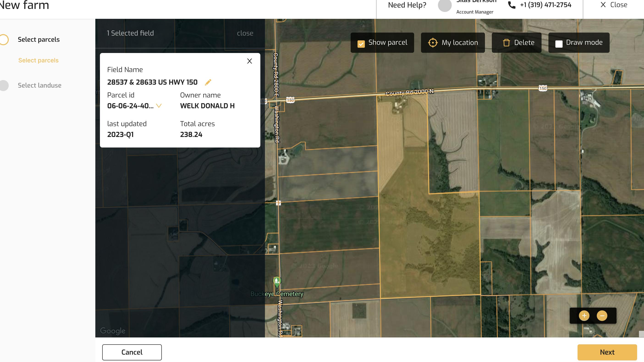Click the field name 28537 & 28633 US HWY 150 text
This screenshot has height=362, width=644.
[153, 82]
